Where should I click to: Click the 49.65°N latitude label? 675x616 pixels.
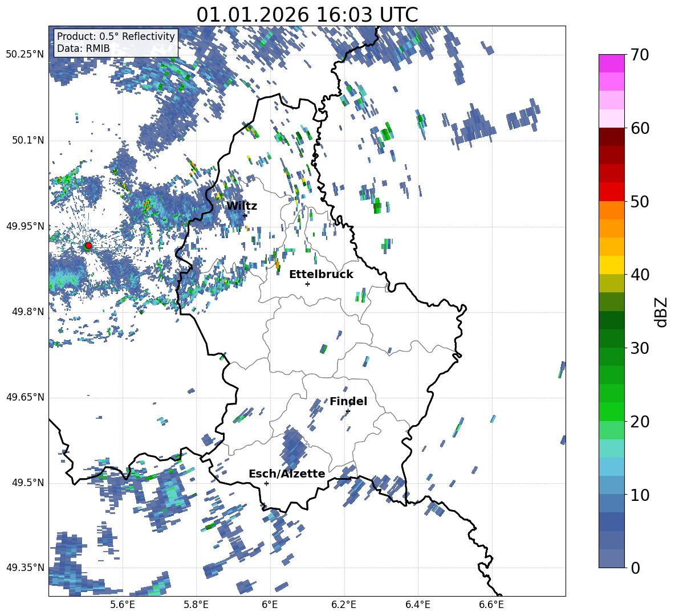point(25,397)
